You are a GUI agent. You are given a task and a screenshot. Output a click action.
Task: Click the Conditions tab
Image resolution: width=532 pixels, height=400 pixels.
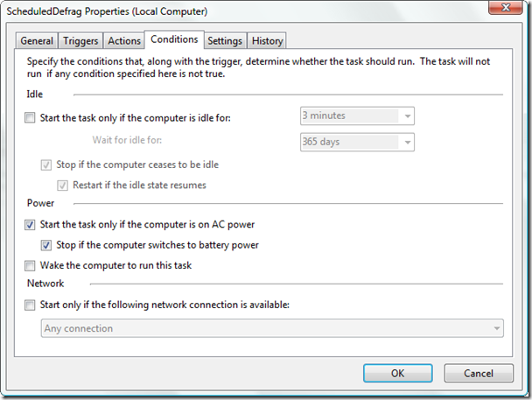tap(174, 39)
